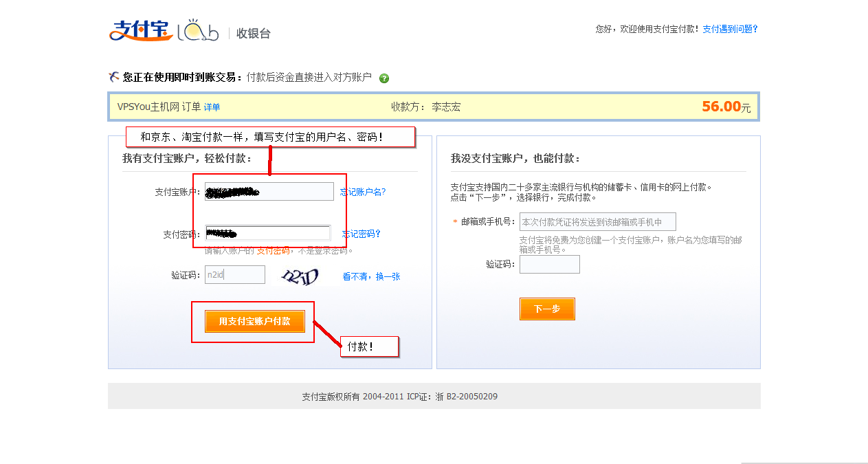
Task: Open the 详单 order details link
Action: (212, 107)
